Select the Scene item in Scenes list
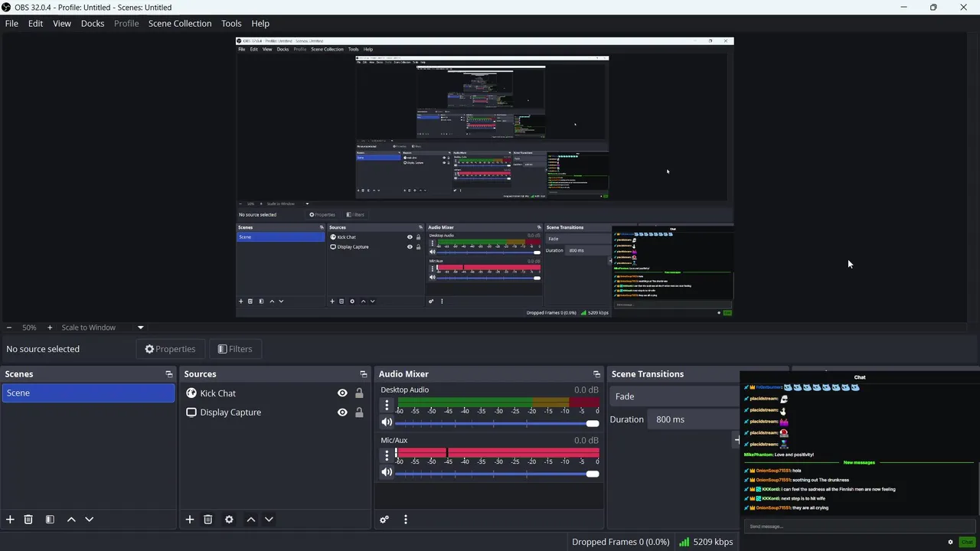980x551 pixels. click(x=88, y=393)
